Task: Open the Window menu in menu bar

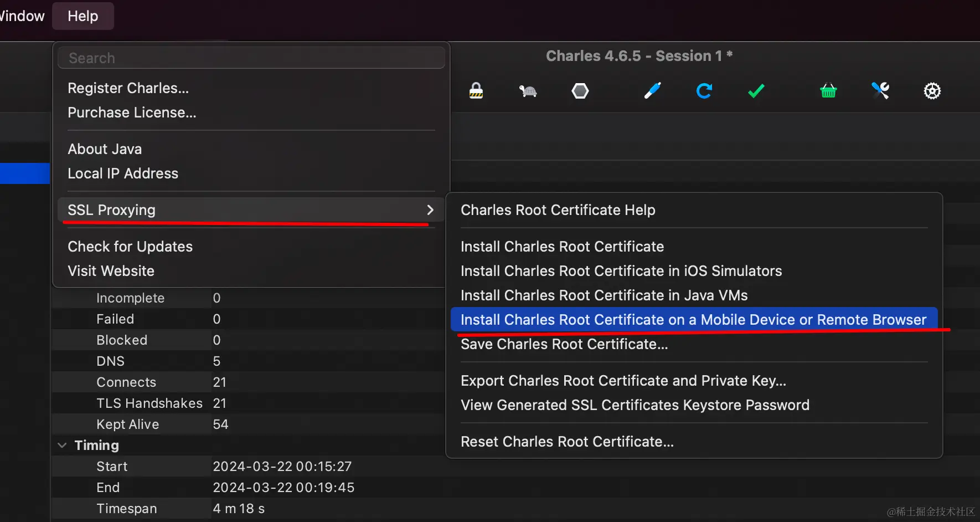Action: [21, 16]
